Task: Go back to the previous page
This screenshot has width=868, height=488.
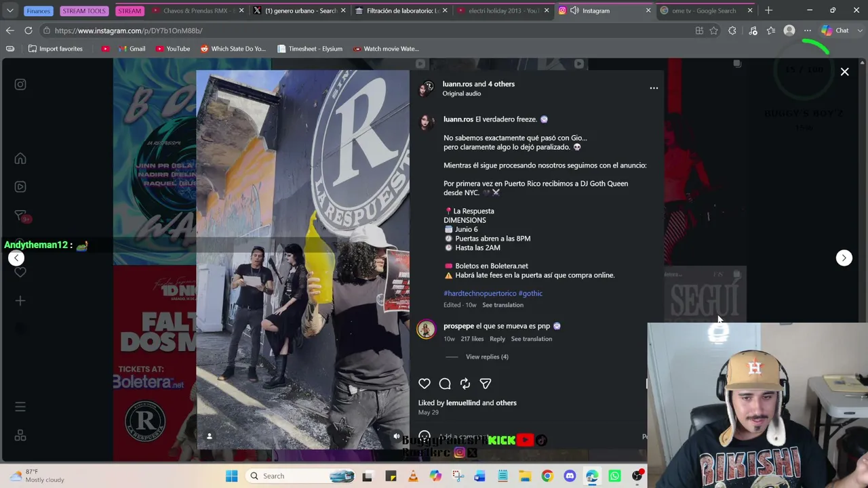Action: point(9,30)
